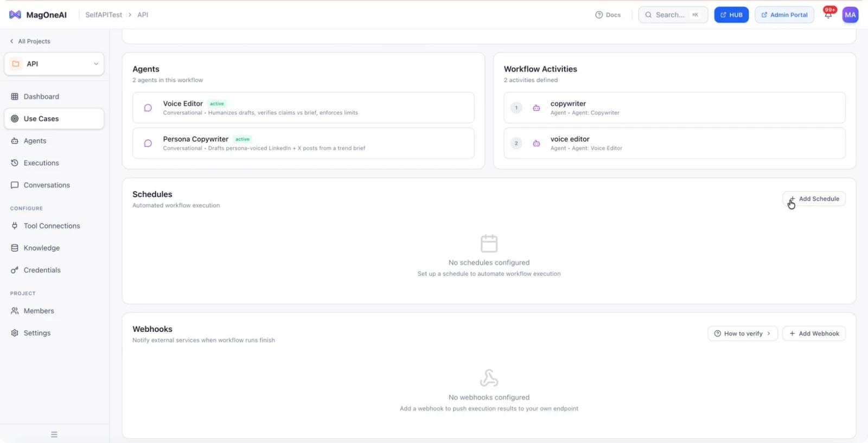
Task: Click the Knowledge database icon
Action: pos(15,248)
